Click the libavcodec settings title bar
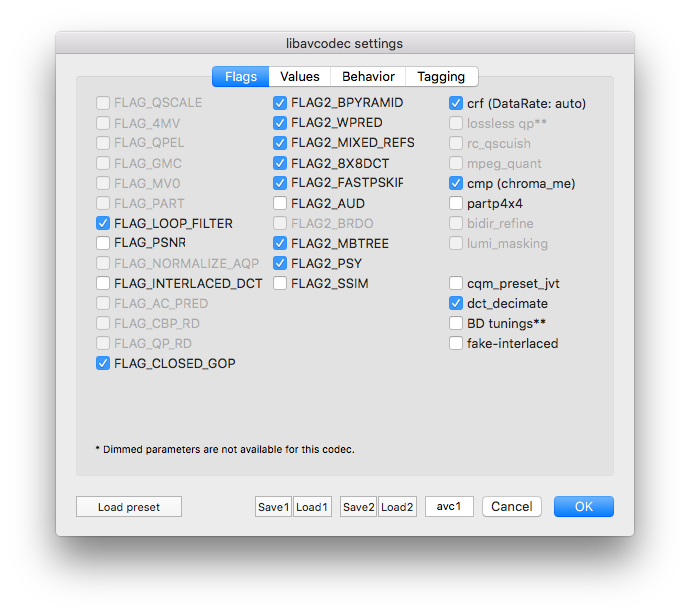The width and height of the screenshot is (690, 616). coord(345,44)
